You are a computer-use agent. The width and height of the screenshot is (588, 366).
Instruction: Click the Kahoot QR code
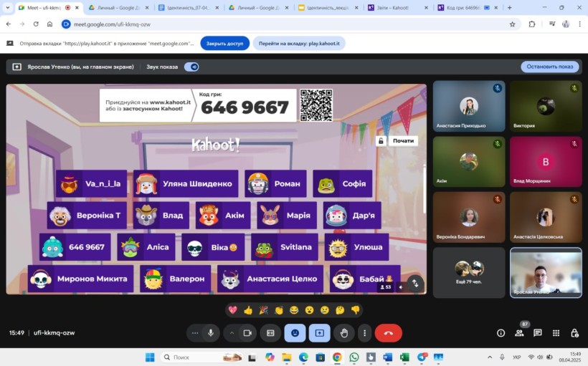click(316, 105)
